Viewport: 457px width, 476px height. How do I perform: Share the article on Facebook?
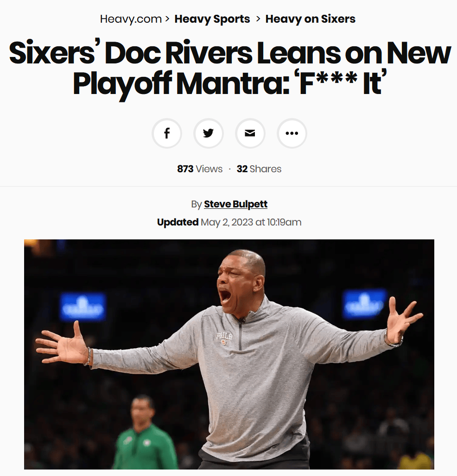167,133
